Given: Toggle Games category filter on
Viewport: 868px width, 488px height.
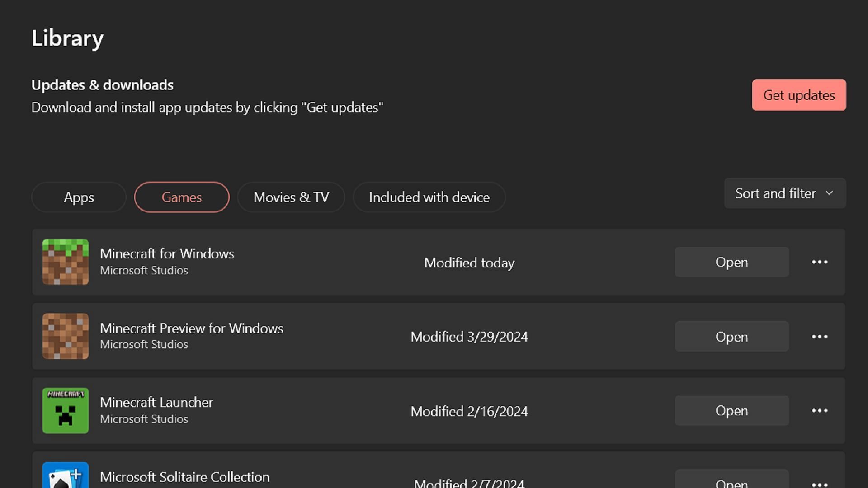Looking at the screenshot, I should pos(182,197).
